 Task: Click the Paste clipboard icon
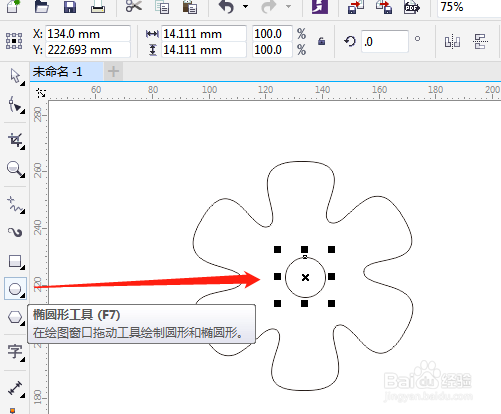pos(190,6)
